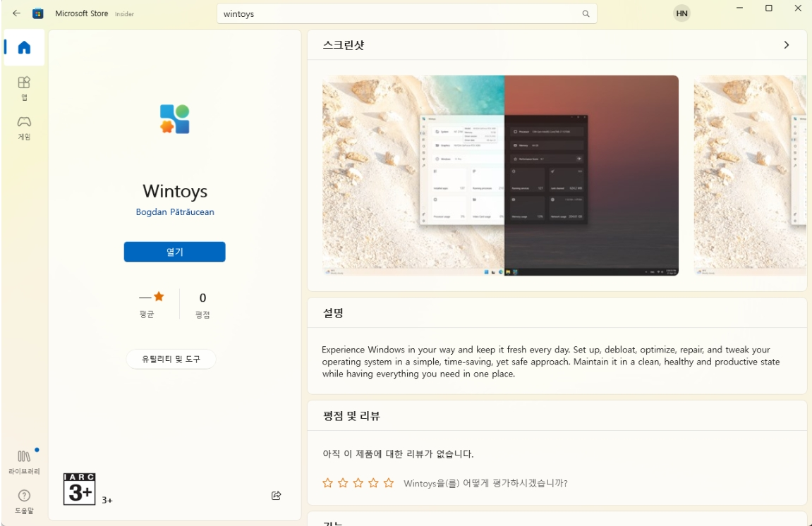Click the search box containing wintoys
The width and height of the screenshot is (812, 526).
click(x=399, y=14)
